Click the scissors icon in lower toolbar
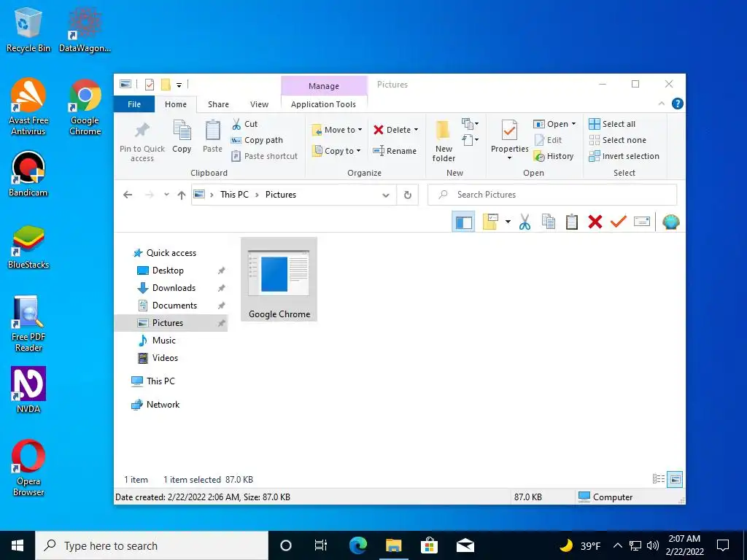This screenshot has height=560, width=747. (525, 222)
